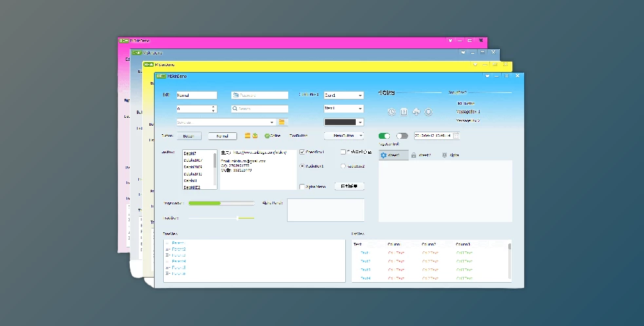The width and height of the screenshot is (644, 326).
Task: Click MessageBox 1 in the group box
Action: [468, 112]
